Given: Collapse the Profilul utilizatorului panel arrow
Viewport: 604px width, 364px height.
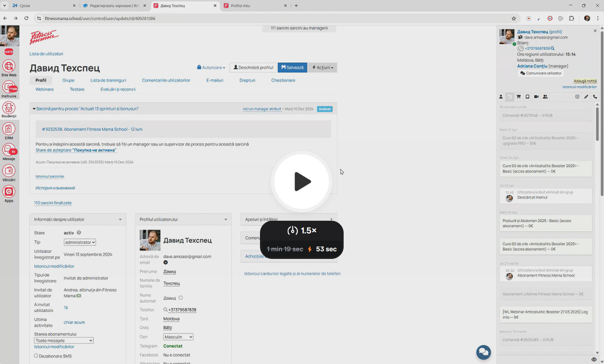Looking at the screenshot, I should click(x=225, y=220).
